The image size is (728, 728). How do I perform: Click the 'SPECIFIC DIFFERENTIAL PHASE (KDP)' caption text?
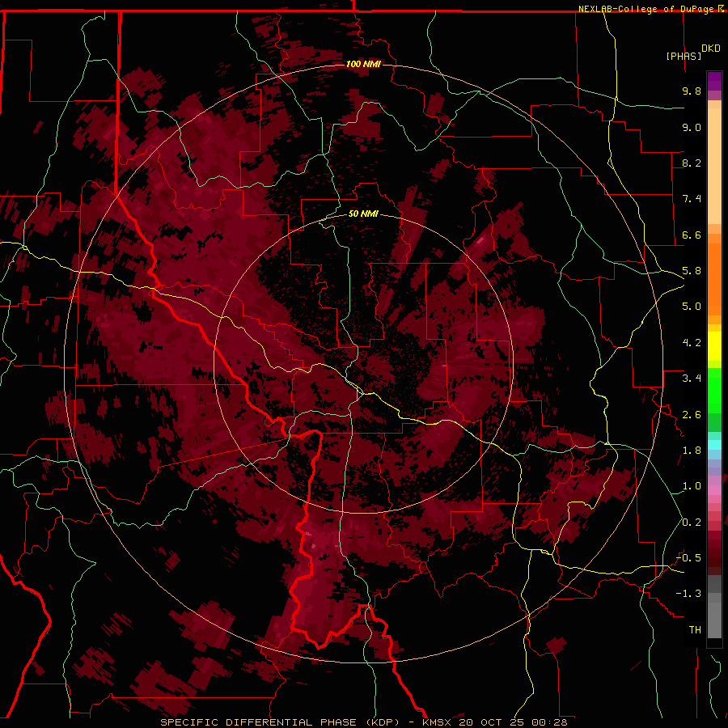(x=280, y=722)
